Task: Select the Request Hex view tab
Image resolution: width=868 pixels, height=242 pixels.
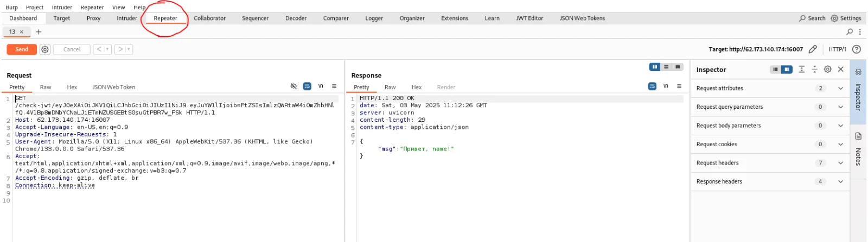Action: coord(72,87)
